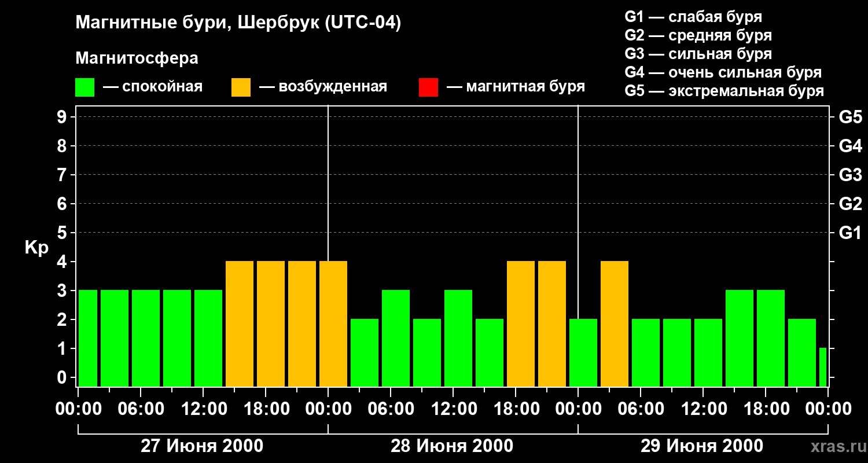Image resolution: width=868 pixels, height=463 pixels.
Task: Click the '— спокойная' legend label
Action: (153, 87)
